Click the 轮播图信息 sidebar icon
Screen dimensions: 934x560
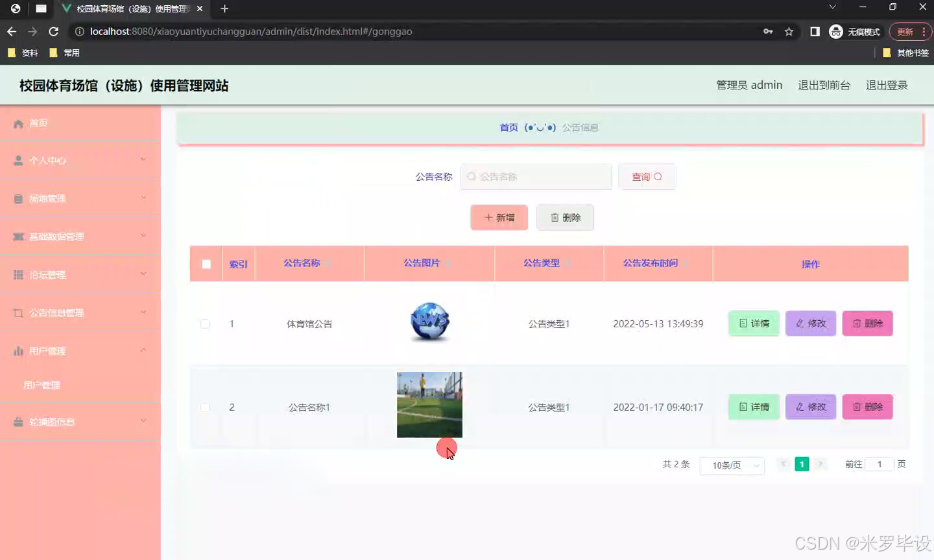tap(18, 421)
